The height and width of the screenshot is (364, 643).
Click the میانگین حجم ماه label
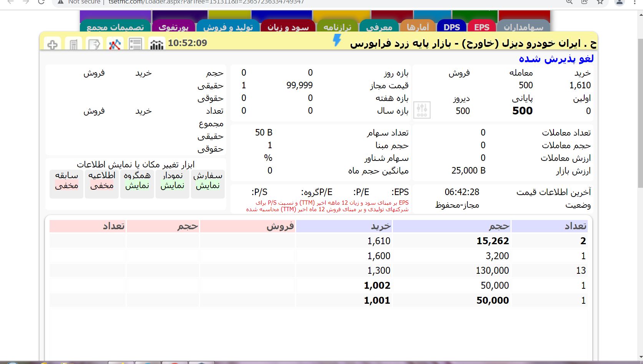[378, 170]
